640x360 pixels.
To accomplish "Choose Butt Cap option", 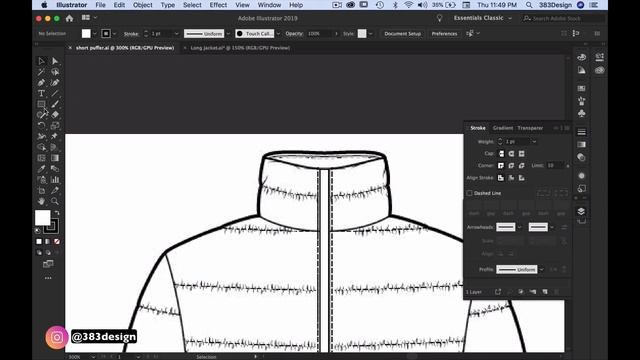I will (x=501, y=153).
